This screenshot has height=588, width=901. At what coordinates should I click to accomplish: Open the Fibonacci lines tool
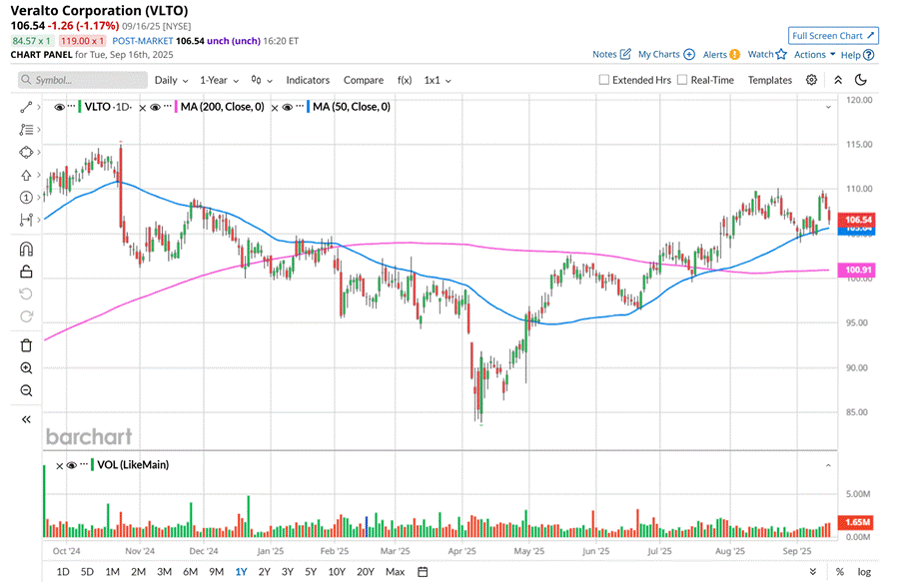click(x=26, y=130)
